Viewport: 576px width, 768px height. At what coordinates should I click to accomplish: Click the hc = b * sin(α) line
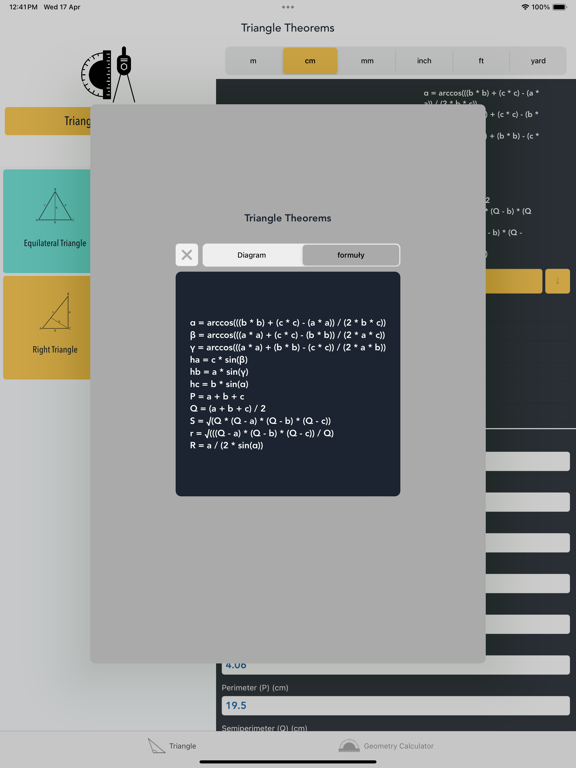pyautogui.click(x=219, y=384)
